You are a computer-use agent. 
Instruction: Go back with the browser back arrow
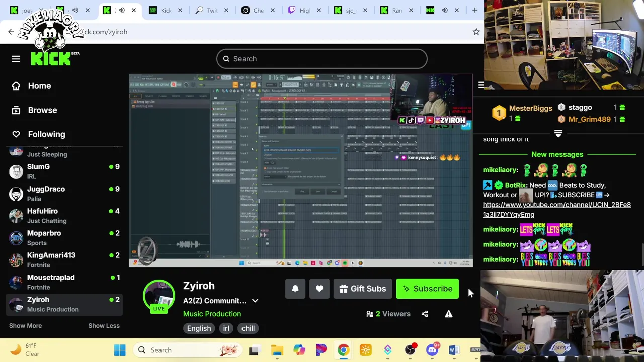click(11, 32)
